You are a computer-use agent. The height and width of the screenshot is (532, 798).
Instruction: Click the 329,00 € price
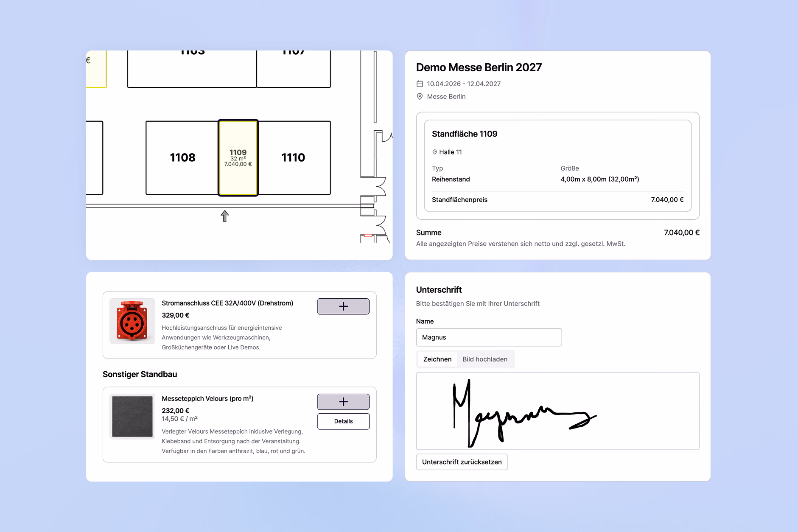(x=176, y=315)
